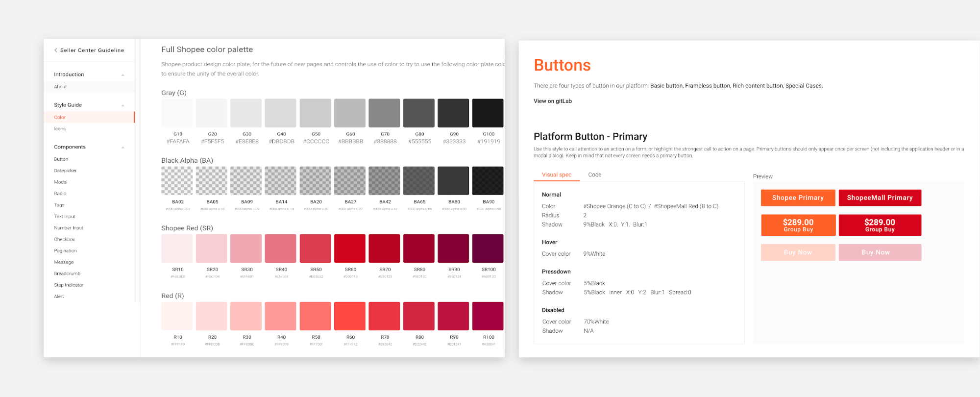The image size is (980, 397).
Task: Click the faded orange Buy Now button
Action: point(798,252)
